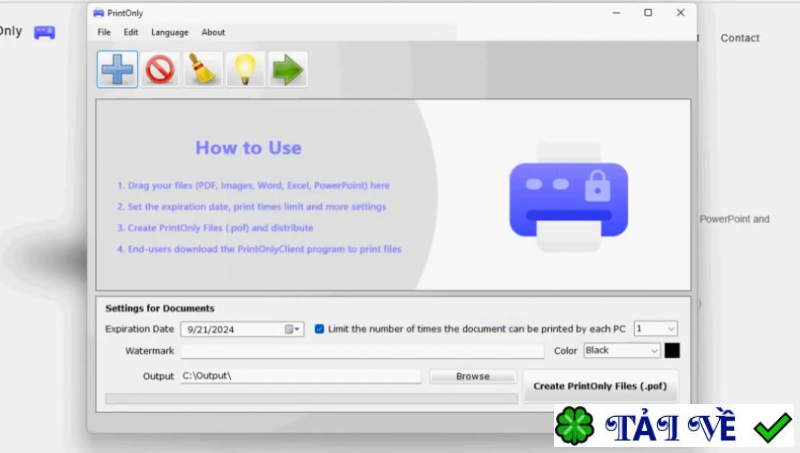Open the About menu
Image resolution: width=800 pixels, height=453 pixels.
pyautogui.click(x=213, y=32)
